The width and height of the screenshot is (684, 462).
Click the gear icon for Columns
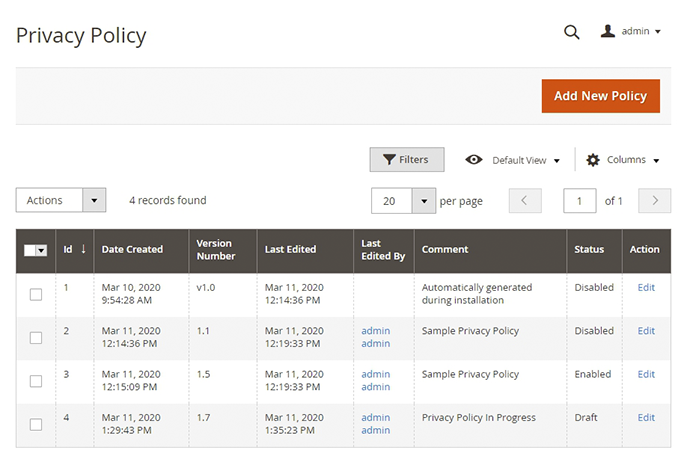593,160
